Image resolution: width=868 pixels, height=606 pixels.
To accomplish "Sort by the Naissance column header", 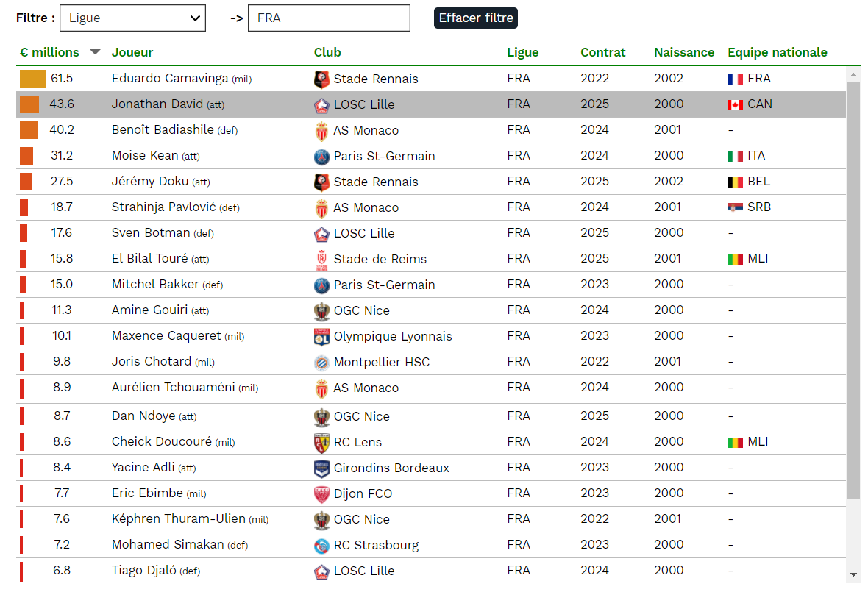I will coord(683,52).
